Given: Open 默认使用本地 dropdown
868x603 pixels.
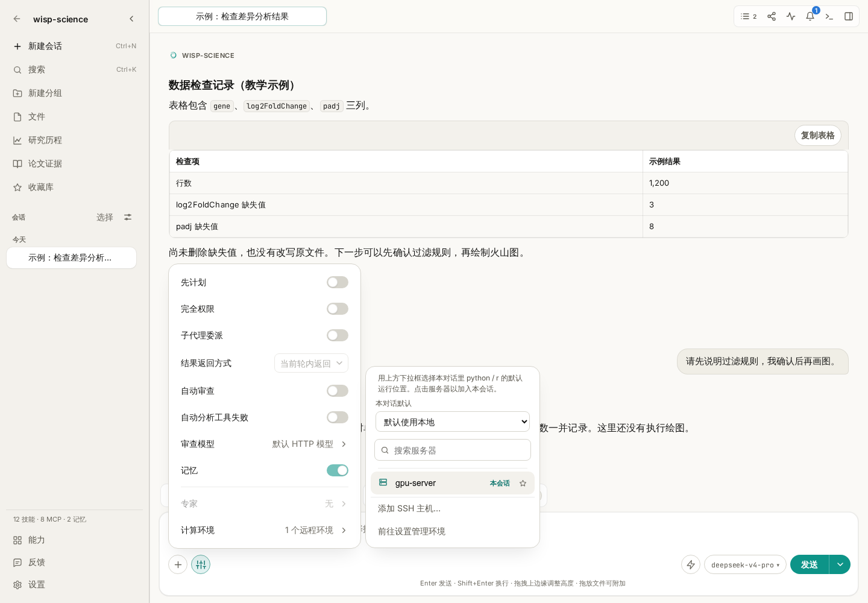Looking at the screenshot, I should click(x=453, y=421).
